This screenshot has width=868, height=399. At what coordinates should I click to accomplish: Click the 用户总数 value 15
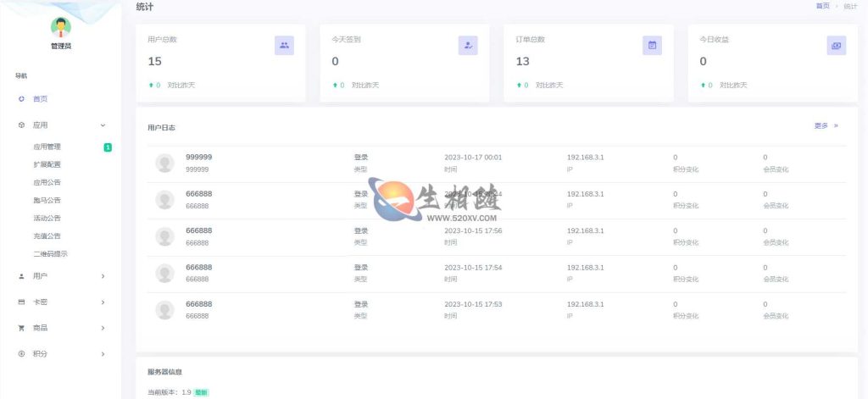(154, 62)
